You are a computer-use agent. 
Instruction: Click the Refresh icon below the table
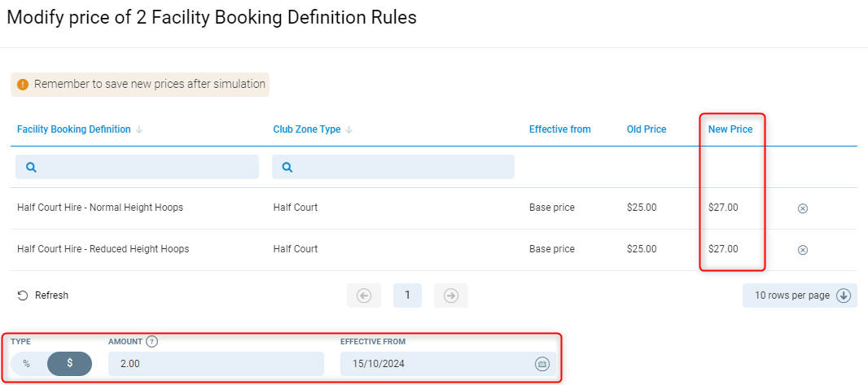tap(23, 295)
